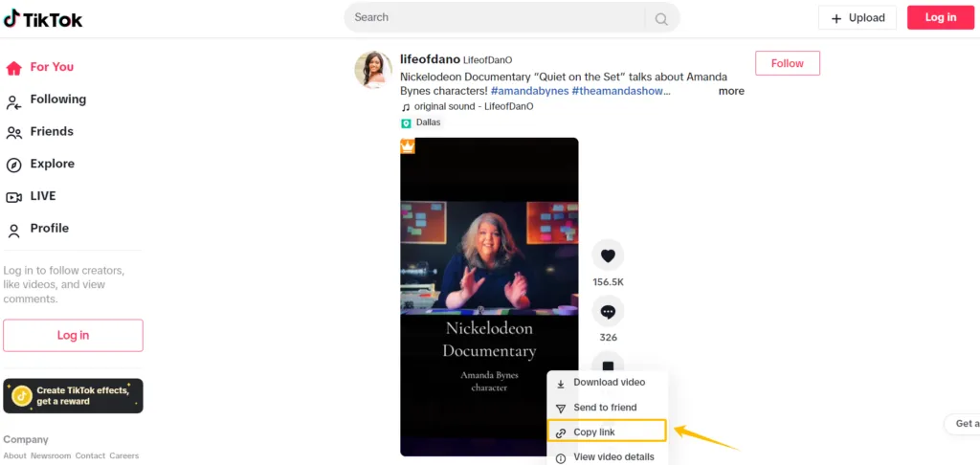The height and width of the screenshot is (465, 980).
Task: Like the video with the heart icon
Action: (608, 255)
